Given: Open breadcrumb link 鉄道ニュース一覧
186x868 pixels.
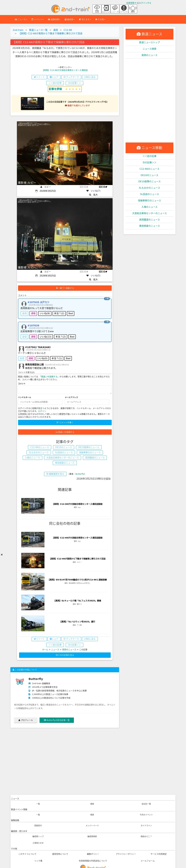Looking at the screenshot, I should (38, 30).
